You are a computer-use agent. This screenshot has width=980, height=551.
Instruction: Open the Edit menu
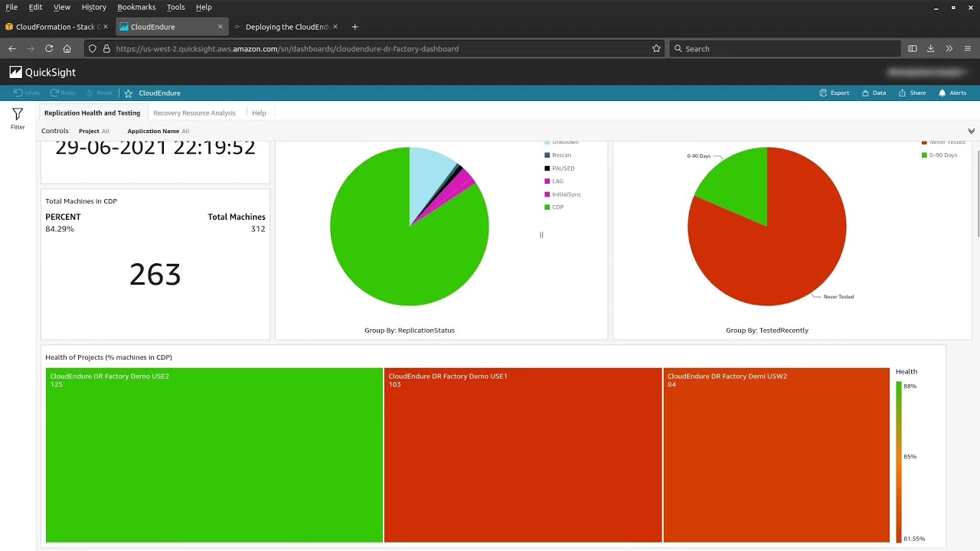35,7
